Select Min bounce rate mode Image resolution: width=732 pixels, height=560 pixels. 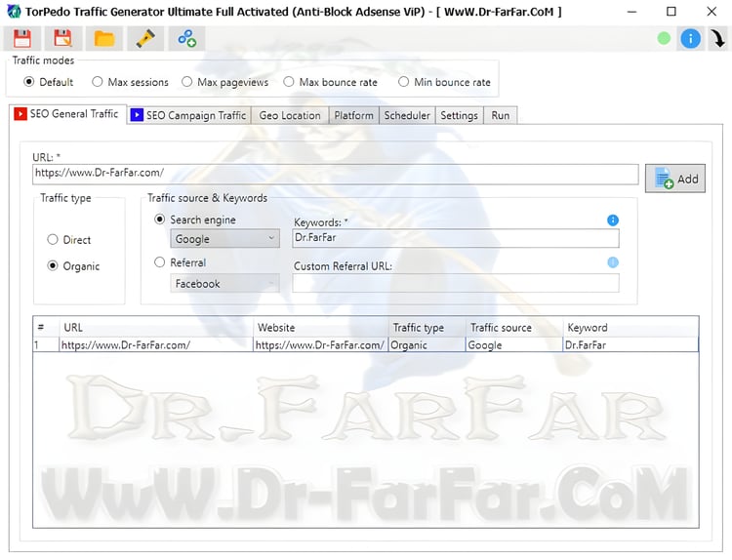tap(444, 82)
